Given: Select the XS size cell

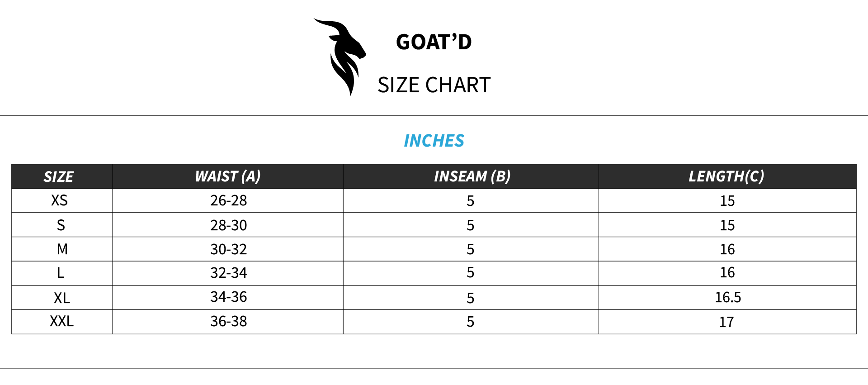Looking at the screenshot, I should [x=59, y=200].
